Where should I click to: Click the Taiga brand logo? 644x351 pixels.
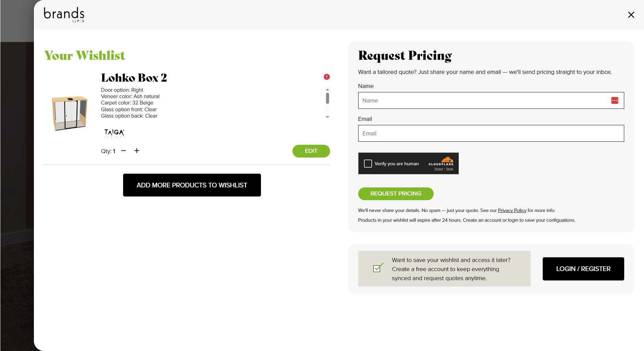(114, 133)
